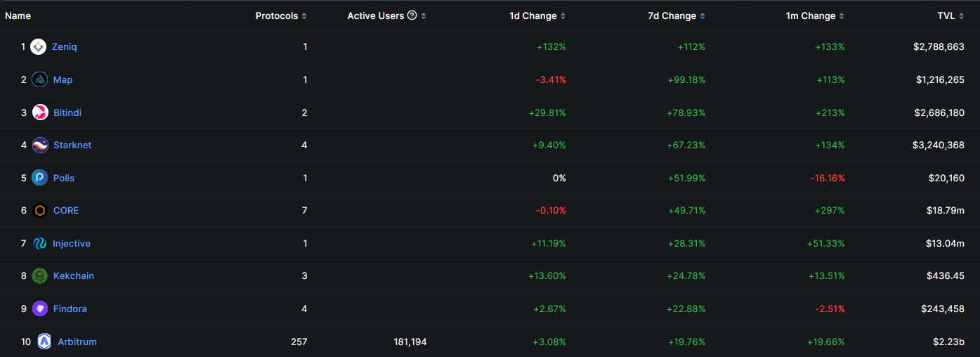Image resolution: width=980 pixels, height=357 pixels.
Task: Open the Findora chain link
Action: [x=70, y=309]
